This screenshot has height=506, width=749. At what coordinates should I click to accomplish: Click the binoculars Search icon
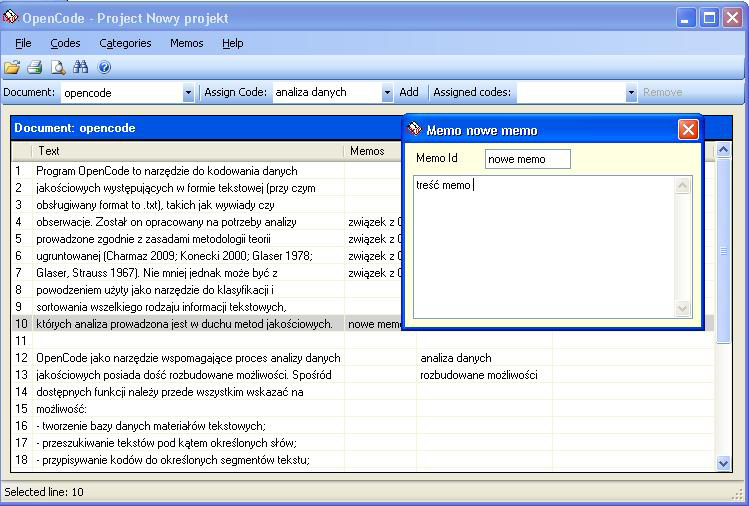tap(81, 67)
